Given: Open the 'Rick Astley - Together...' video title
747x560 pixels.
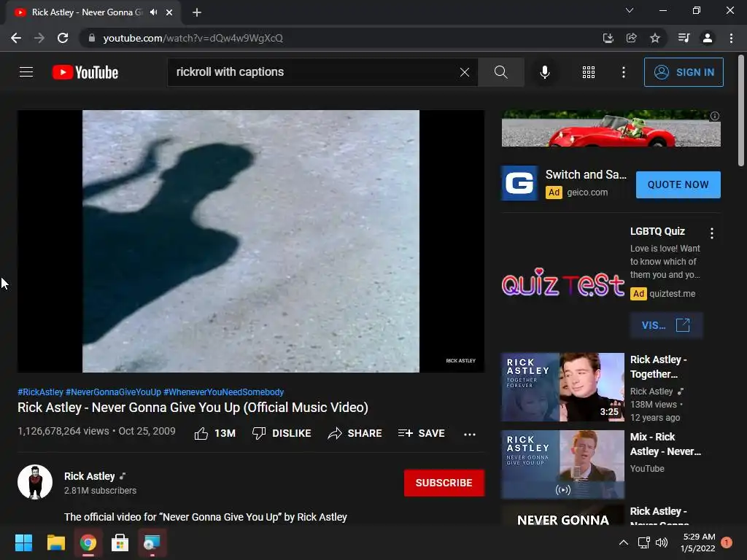Looking at the screenshot, I should click(659, 367).
